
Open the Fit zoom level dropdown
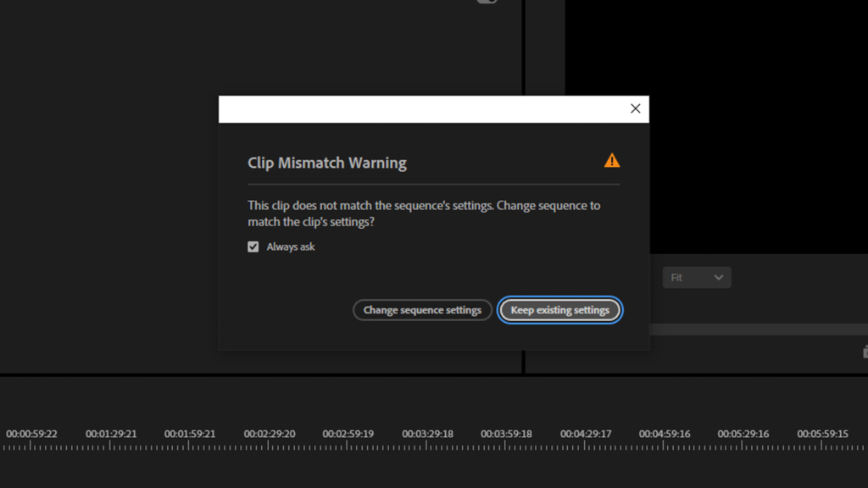697,277
